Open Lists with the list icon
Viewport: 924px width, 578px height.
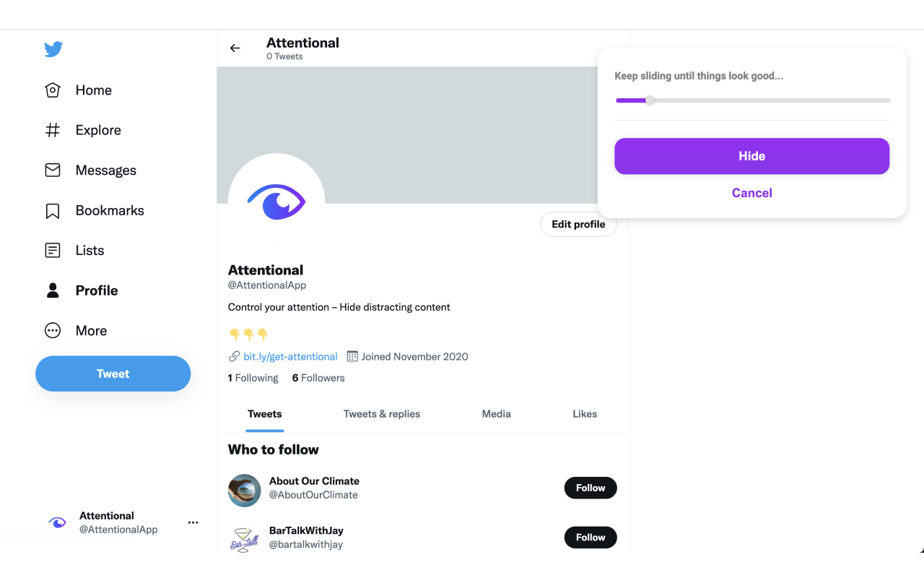pos(52,250)
